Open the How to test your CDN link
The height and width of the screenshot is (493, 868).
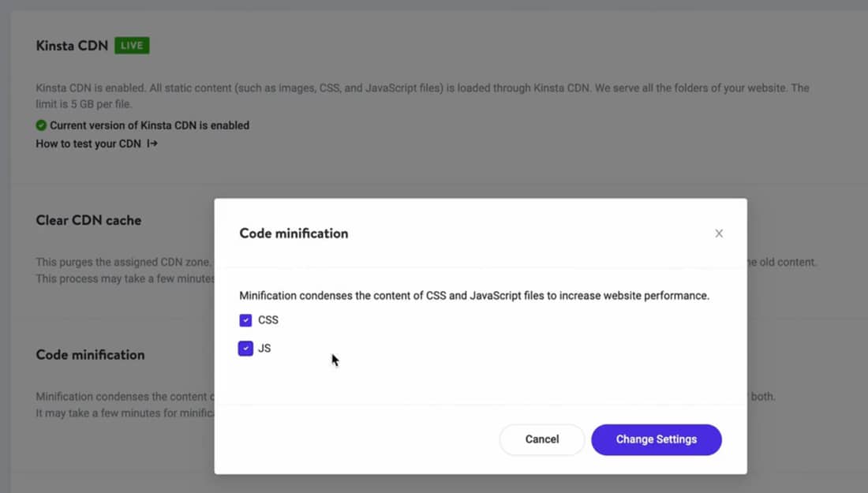pos(89,144)
